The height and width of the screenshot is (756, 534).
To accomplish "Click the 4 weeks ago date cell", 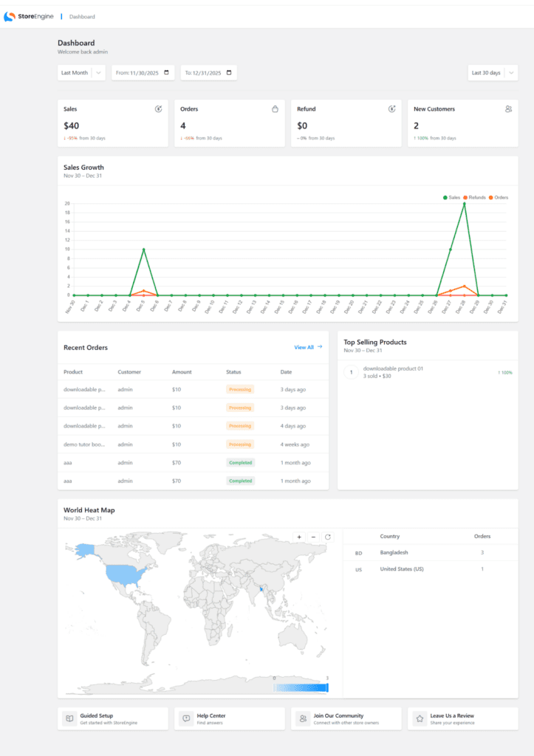I will [x=295, y=444].
